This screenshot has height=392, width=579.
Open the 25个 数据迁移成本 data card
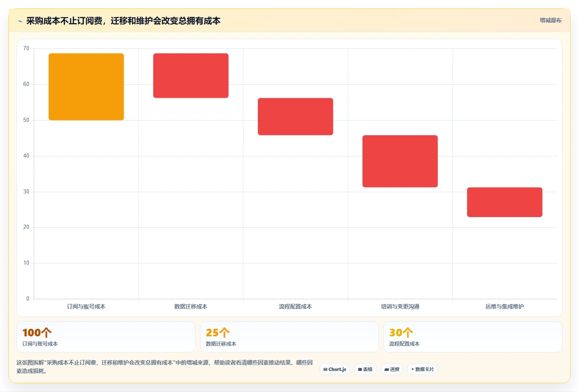coord(289,337)
